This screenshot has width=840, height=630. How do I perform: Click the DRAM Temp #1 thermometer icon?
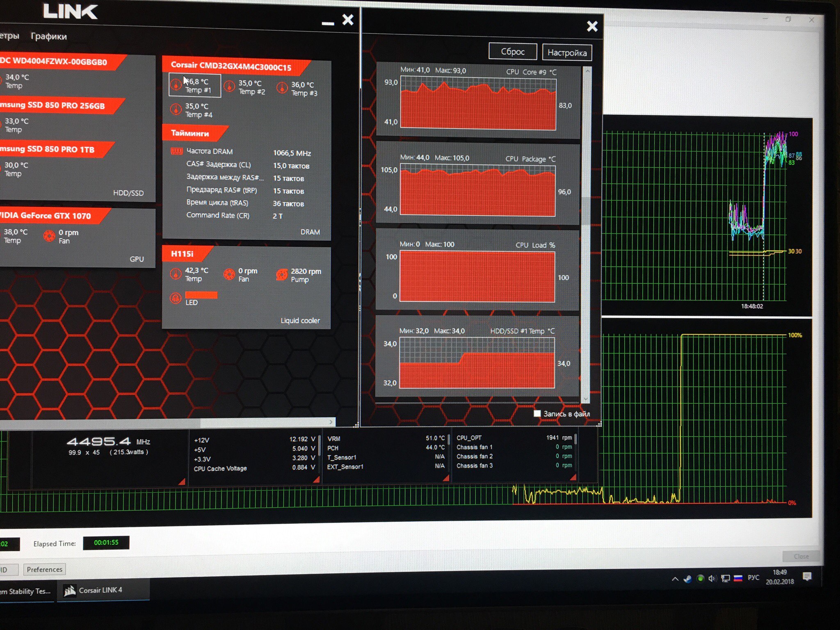pyautogui.click(x=176, y=85)
